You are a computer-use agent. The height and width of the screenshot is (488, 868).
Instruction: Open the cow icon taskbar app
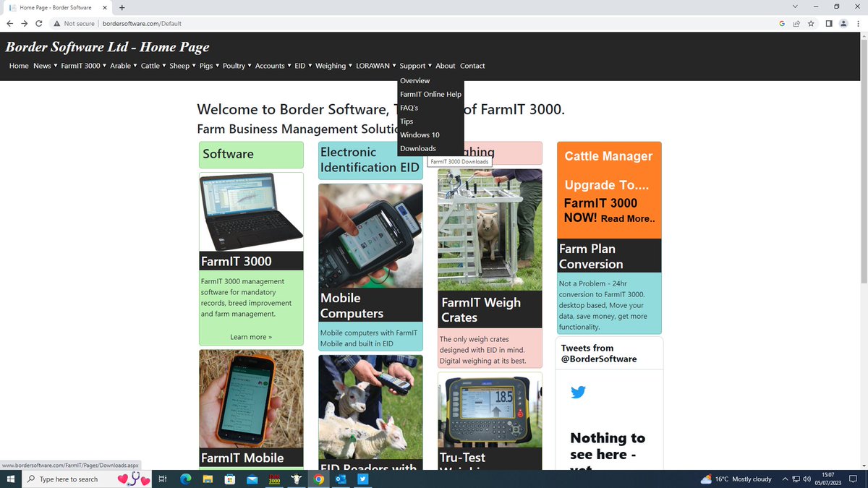point(297,479)
